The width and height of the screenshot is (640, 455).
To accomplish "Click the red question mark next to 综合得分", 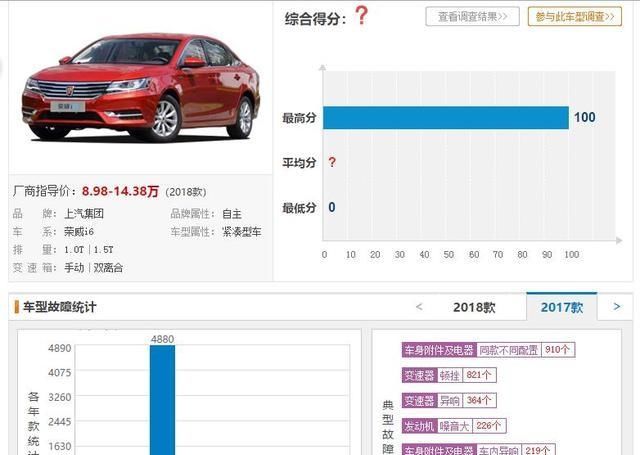I will [x=361, y=16].
